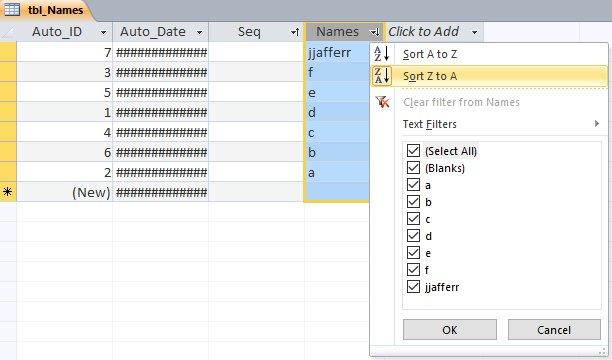The height and width of the screenshot is (360, 612).
Task: Click the empty Seq cell in new row
Action: 256,192
